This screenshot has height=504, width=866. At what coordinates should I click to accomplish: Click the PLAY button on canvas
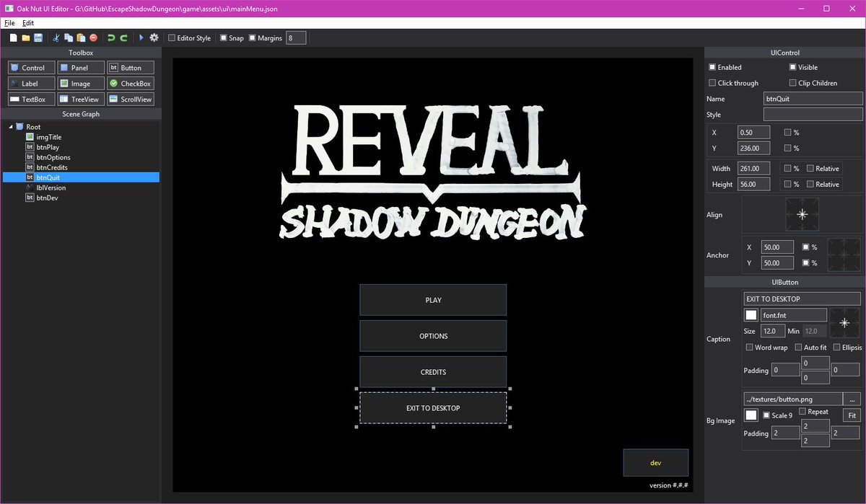pos(433,300)
